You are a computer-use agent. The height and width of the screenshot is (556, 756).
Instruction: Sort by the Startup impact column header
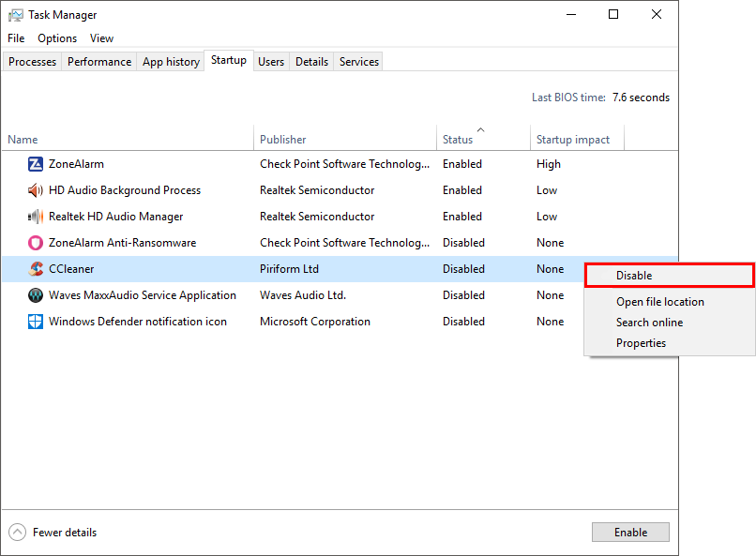coord(577,138)
